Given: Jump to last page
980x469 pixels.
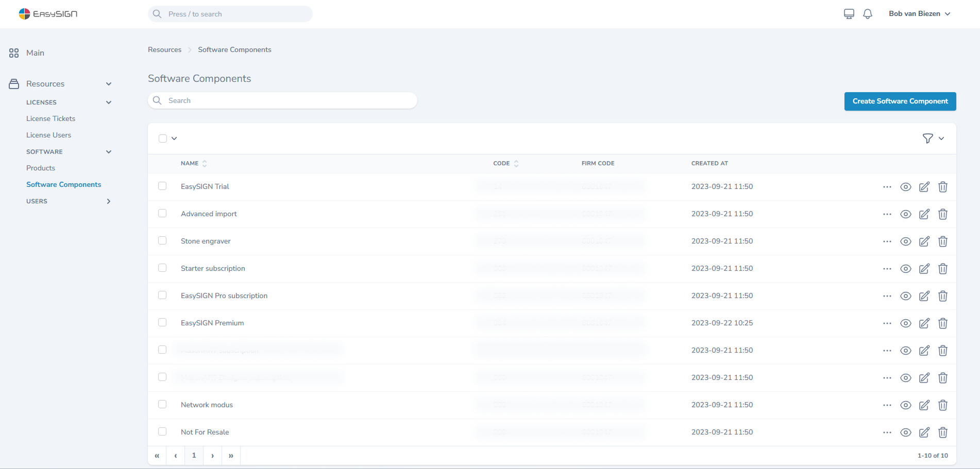Looking at the screenshot, I should pos(231,456).
